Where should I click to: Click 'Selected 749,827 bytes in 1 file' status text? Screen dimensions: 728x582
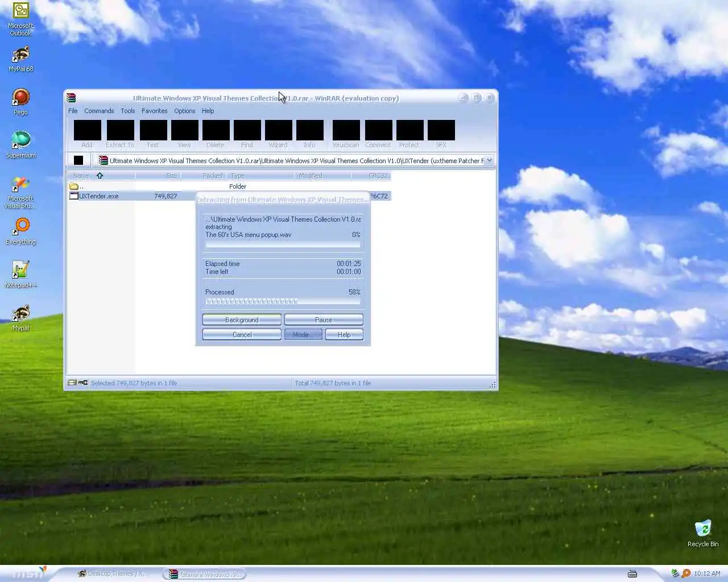tap(134, 383)
